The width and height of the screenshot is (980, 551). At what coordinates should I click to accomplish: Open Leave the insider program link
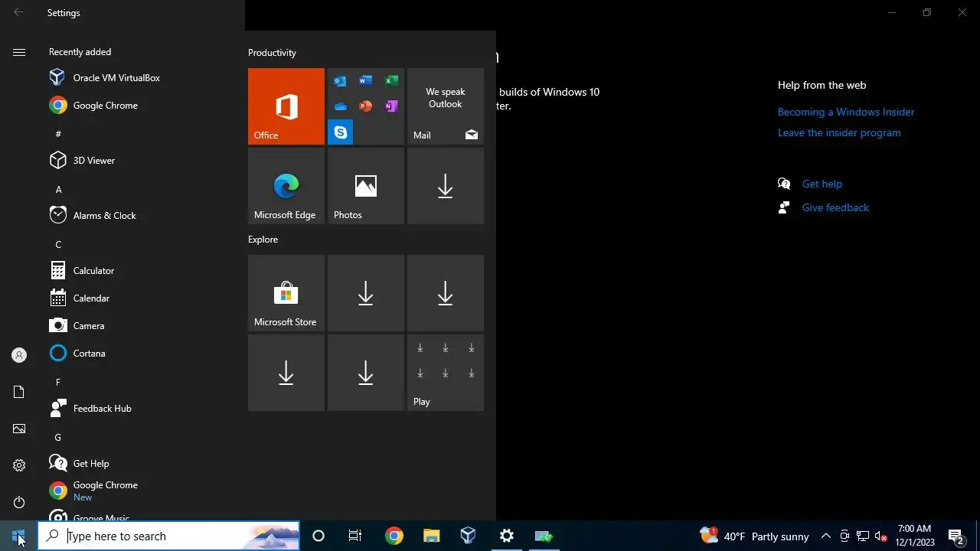click(x=839, y=132)
